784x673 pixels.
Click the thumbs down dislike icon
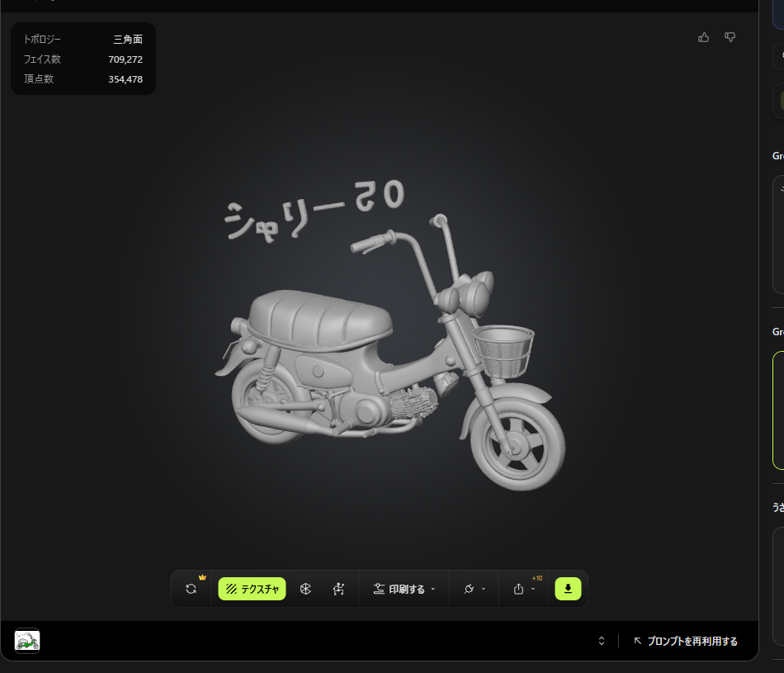click(730, 37)
